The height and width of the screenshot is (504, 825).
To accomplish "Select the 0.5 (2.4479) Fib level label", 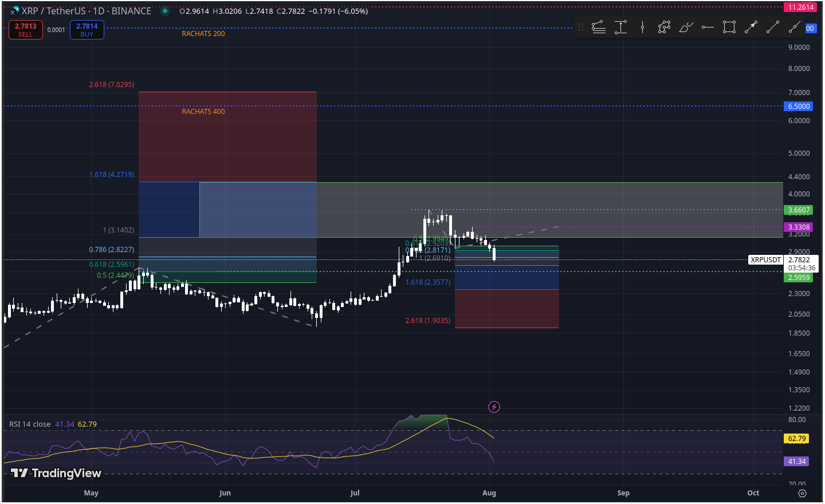I will pyautogui.click(x=116, y=275).
